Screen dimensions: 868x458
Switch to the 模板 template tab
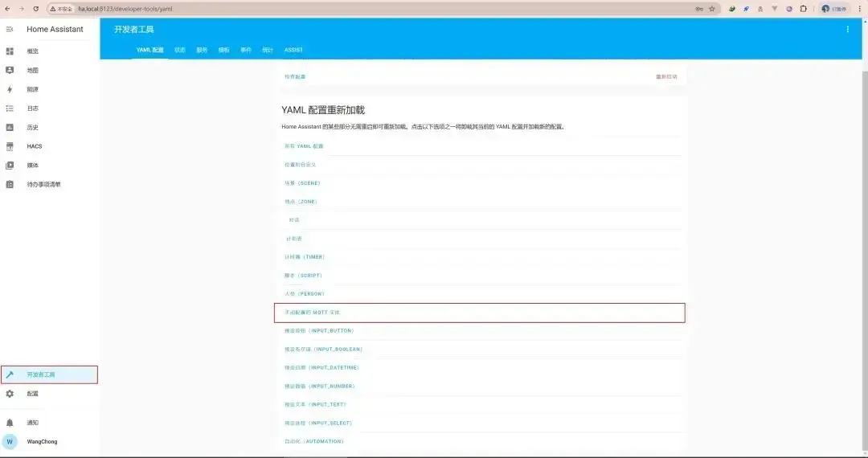[223, 50]
